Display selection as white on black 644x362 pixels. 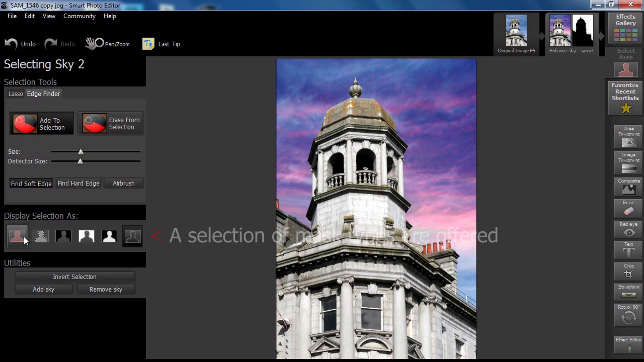109,236
